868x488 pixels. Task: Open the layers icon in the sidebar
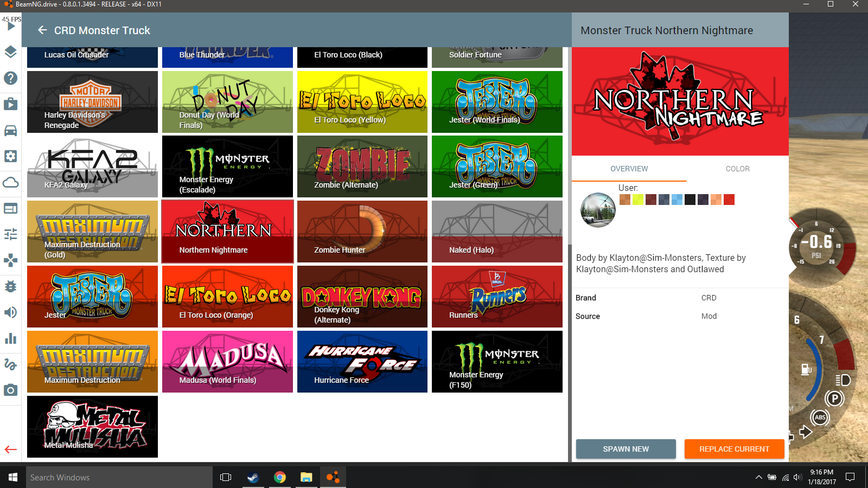coord(11,52)
